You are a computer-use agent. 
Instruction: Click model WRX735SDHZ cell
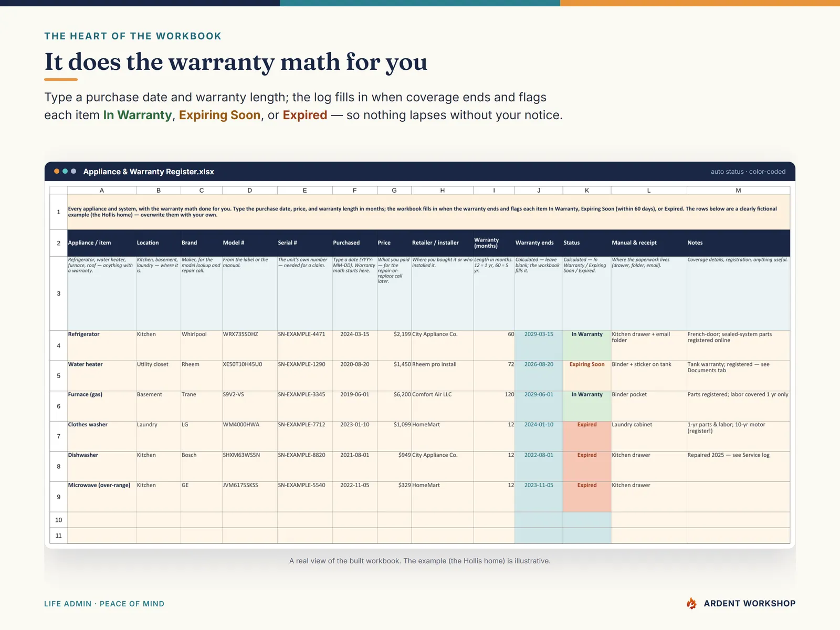[250, 345]
